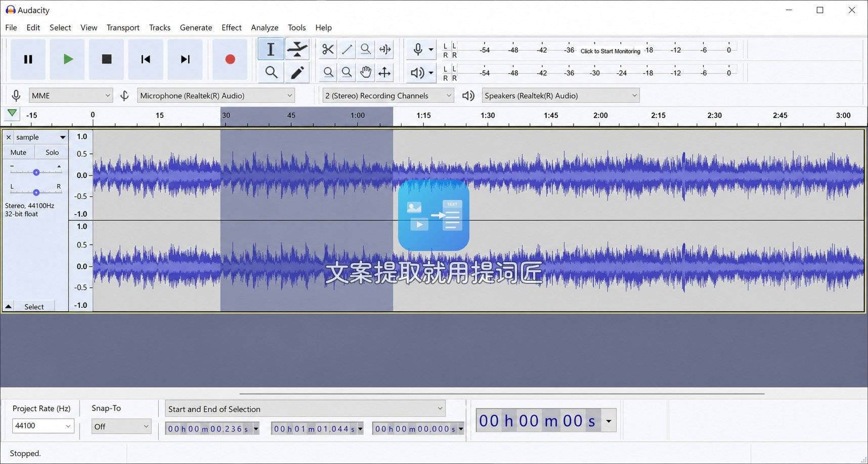Click the Zoom Out magnifier icon
Viewport: 868px width, 464px height.
tap(347, 72)
